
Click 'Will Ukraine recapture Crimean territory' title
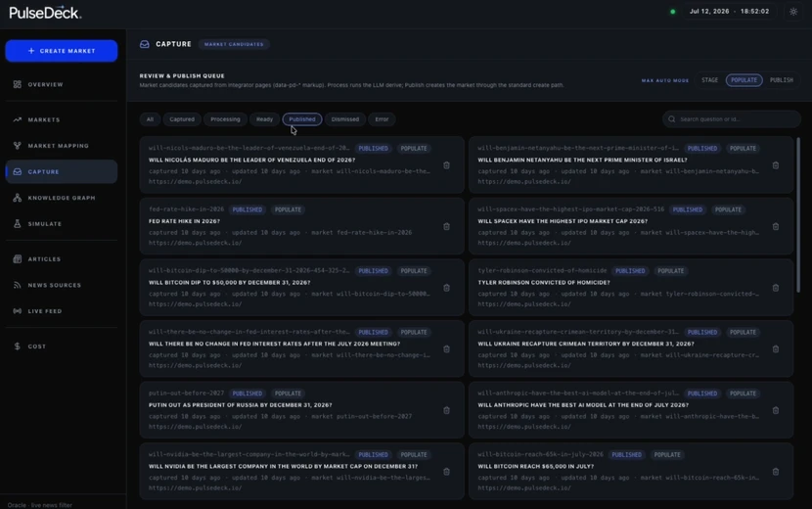click(x=586, y=344)
